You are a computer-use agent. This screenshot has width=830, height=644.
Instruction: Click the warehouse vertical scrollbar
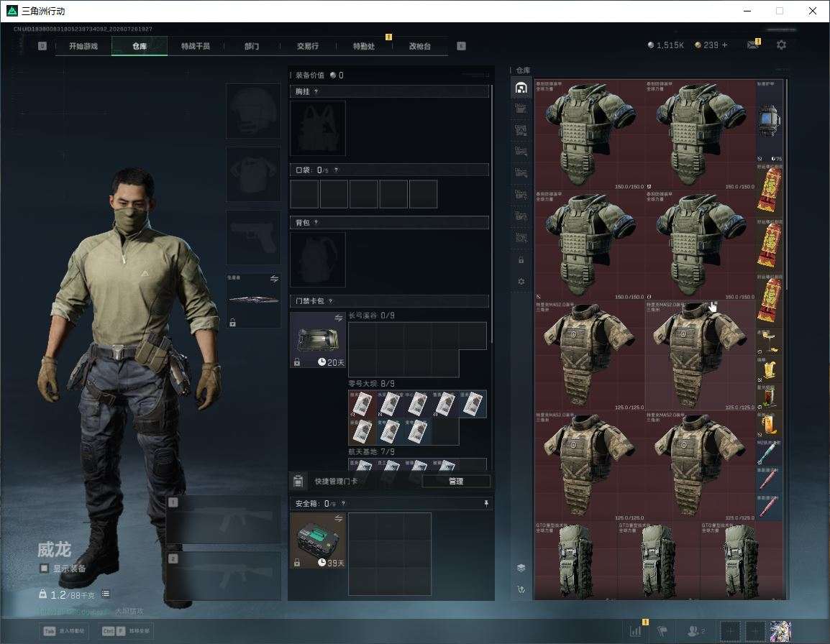click(x=786, y=183)
